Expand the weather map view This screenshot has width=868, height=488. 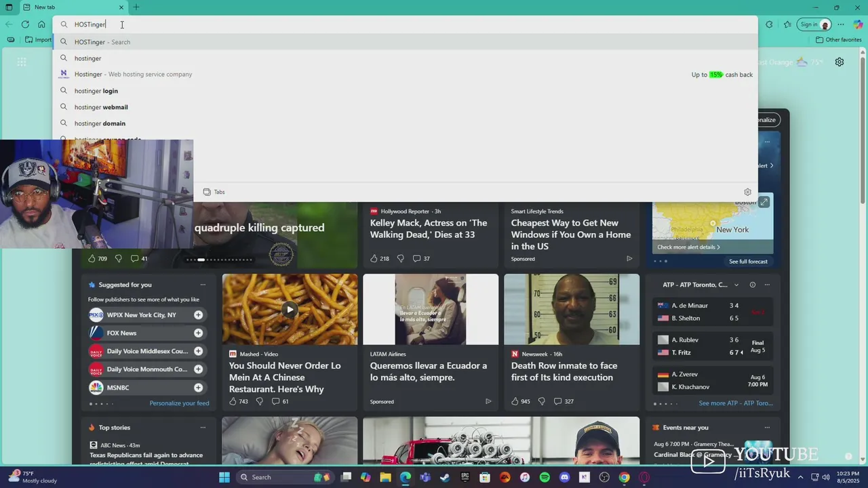click(x=764, y=202)
